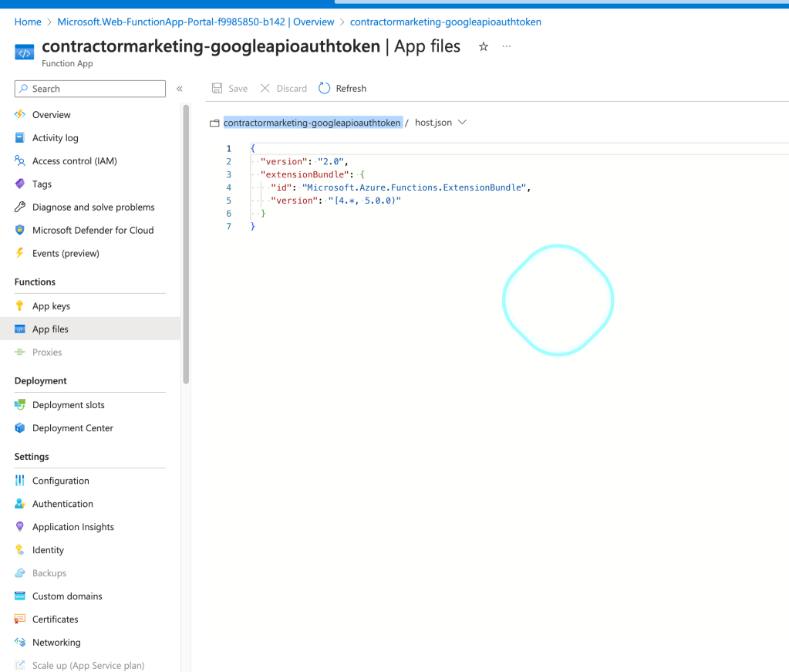Click the sidebar vertical scrollbar
The height and width of the screenshot is (672, 789).
pos(186,244)
